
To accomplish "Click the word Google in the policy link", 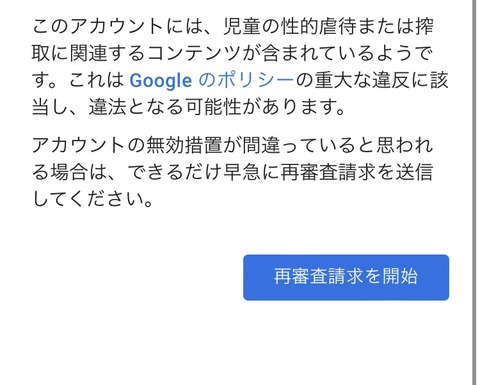I will pyautogui.click(x=160, y=81).
